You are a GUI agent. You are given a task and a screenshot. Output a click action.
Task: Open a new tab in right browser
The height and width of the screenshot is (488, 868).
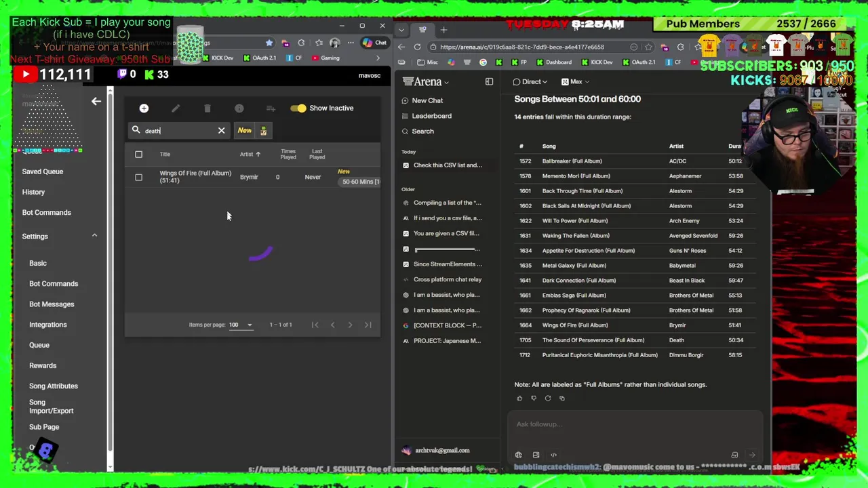coord(443,30)
